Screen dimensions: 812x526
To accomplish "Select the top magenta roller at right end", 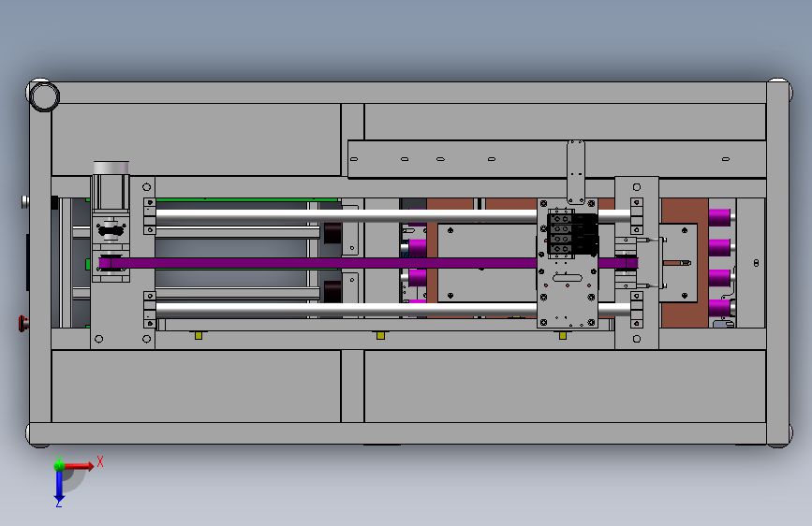I will tap(719, 217).
